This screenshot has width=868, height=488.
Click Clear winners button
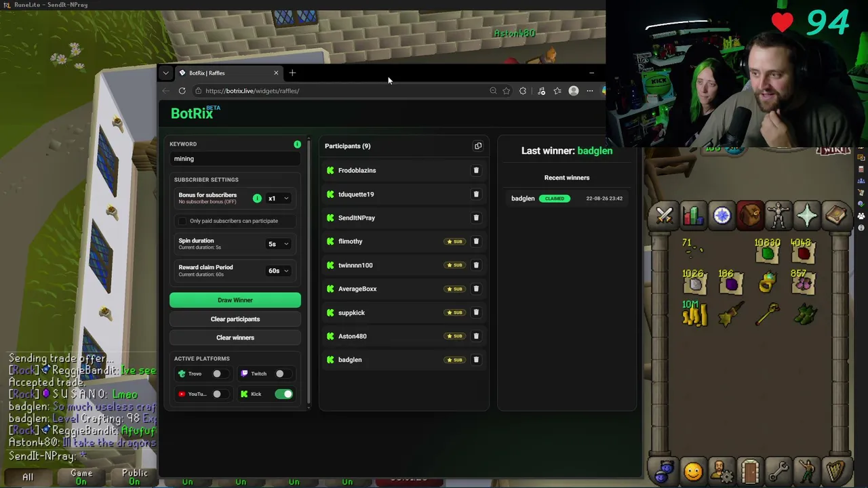coord(235,338)
